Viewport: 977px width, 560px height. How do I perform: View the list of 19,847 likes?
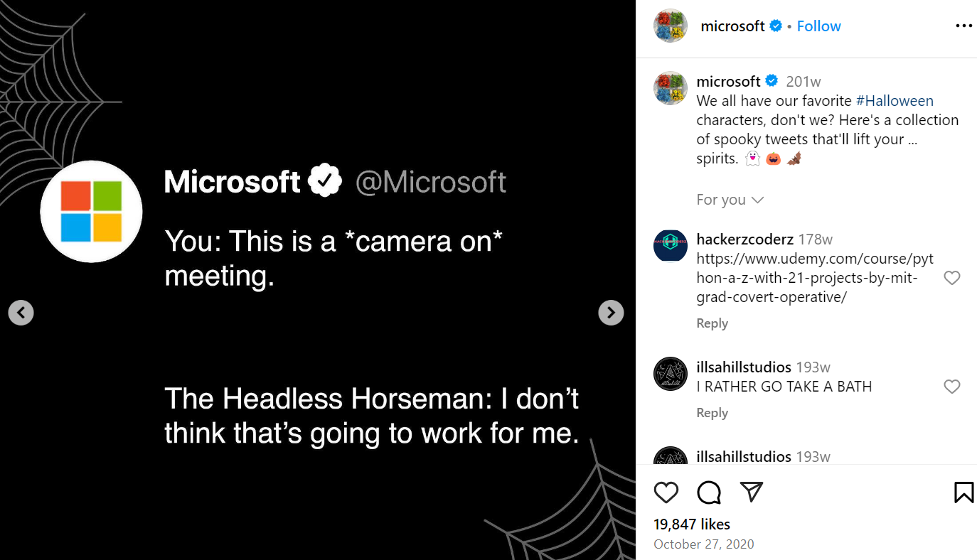[692, 524]
